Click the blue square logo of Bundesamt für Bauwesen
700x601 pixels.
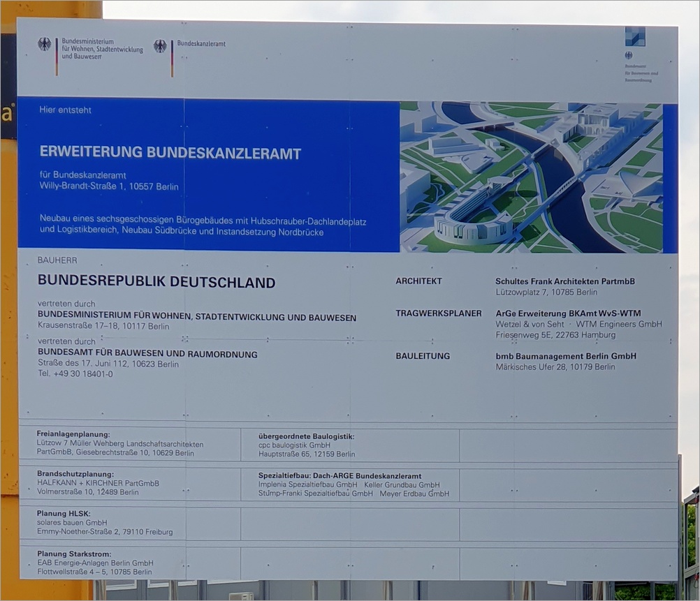pyautogui.click(x=635, y=36)
